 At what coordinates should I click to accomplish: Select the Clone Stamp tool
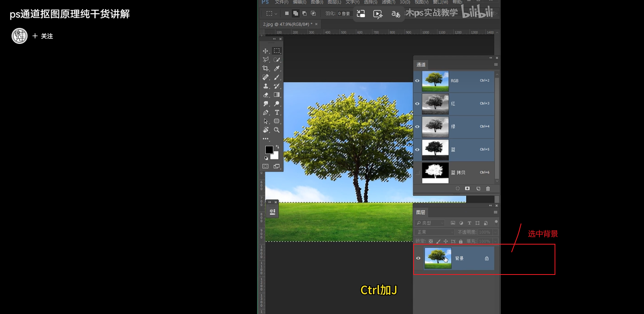[x=266, y=86]
